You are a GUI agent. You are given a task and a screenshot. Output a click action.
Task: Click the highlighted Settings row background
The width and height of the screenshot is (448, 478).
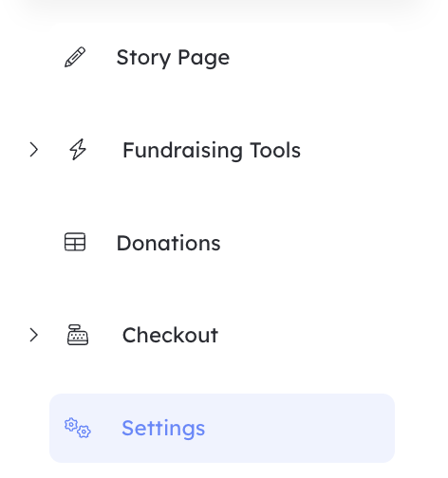(222, 428)
